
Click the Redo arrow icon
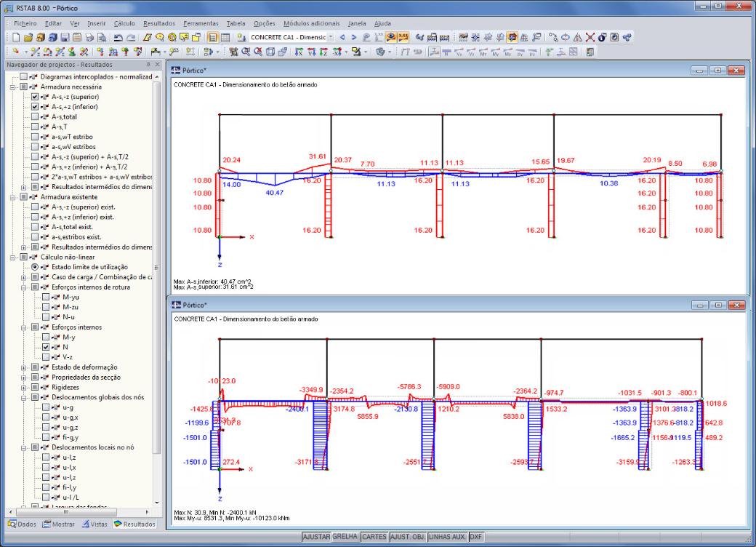click(x=130, y=37)
